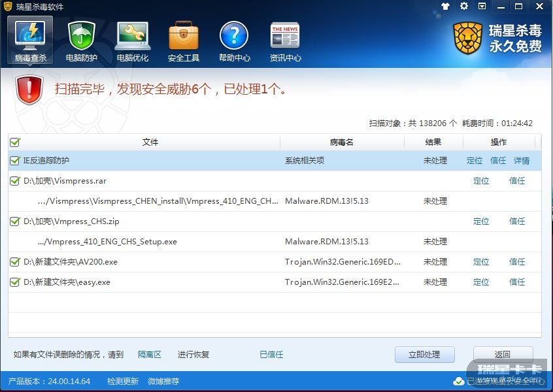
Task: Open the 病毒查杀 virus scan tab
Action: 30,41
